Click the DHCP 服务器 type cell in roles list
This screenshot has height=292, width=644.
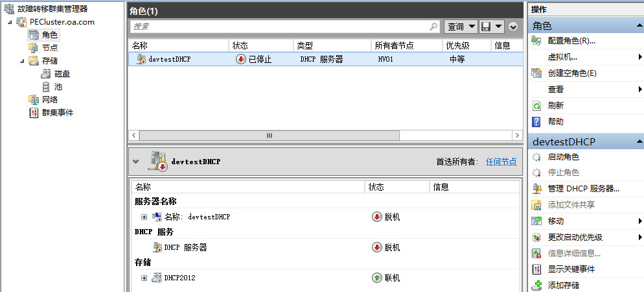(321, 59)
